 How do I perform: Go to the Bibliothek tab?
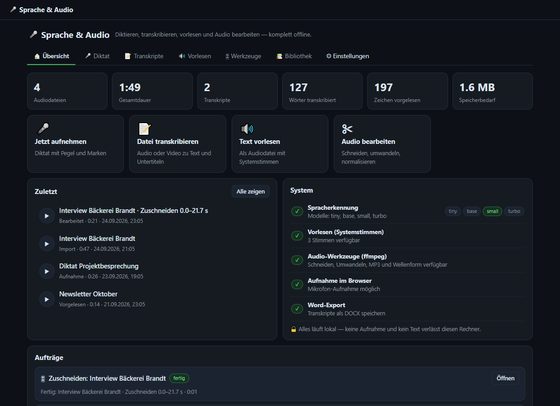click(294, 56)
